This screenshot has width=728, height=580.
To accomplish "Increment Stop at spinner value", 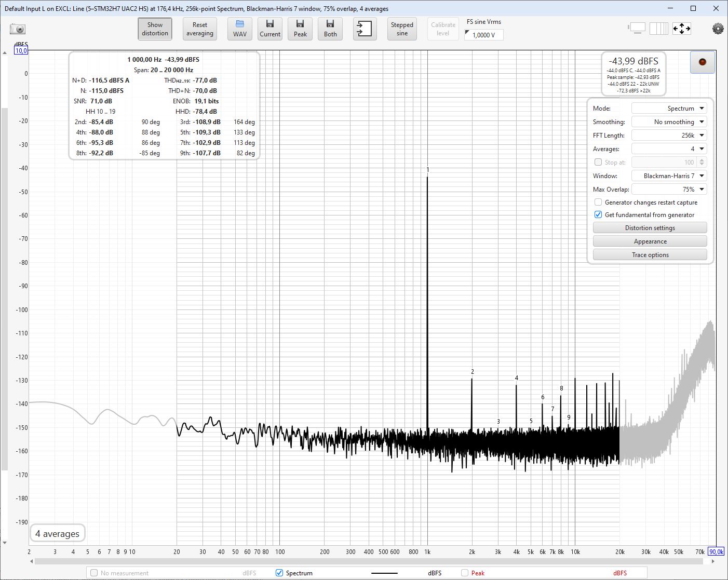I will click(x=702, y=160).
